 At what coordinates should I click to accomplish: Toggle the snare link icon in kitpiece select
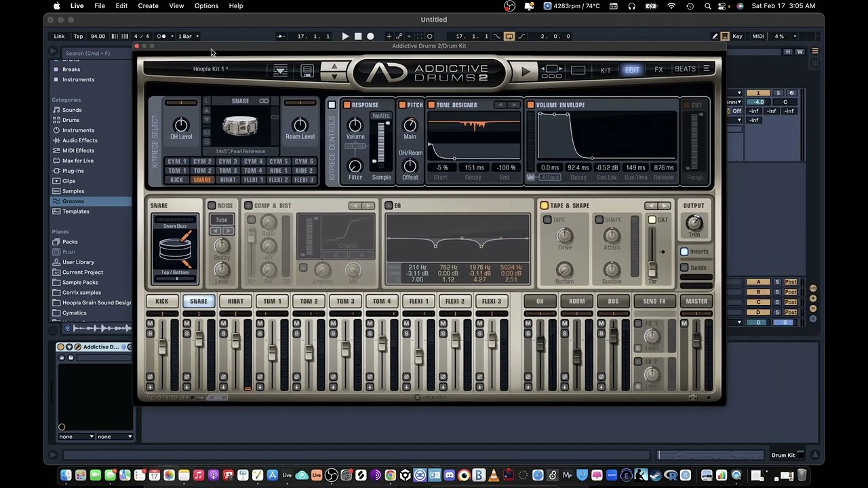[x=264, y=101]
